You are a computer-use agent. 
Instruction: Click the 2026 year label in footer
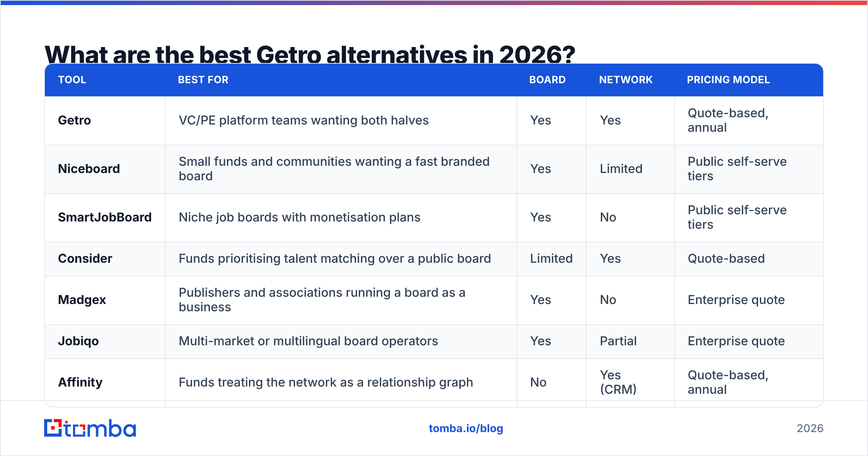(810, 428)
